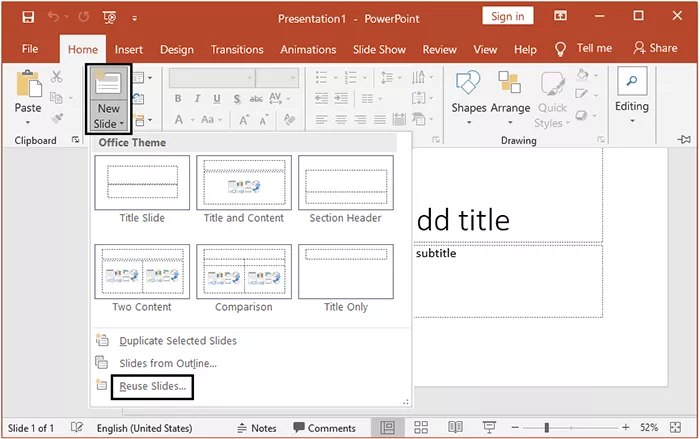Copy selection icon in Clipboard group

coord(56,97)
